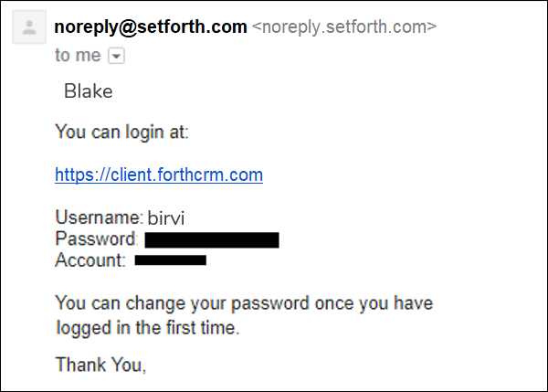Click the "Password:" label
The width and height of the screenshot is (548, 392).
(x=97, y=238)
